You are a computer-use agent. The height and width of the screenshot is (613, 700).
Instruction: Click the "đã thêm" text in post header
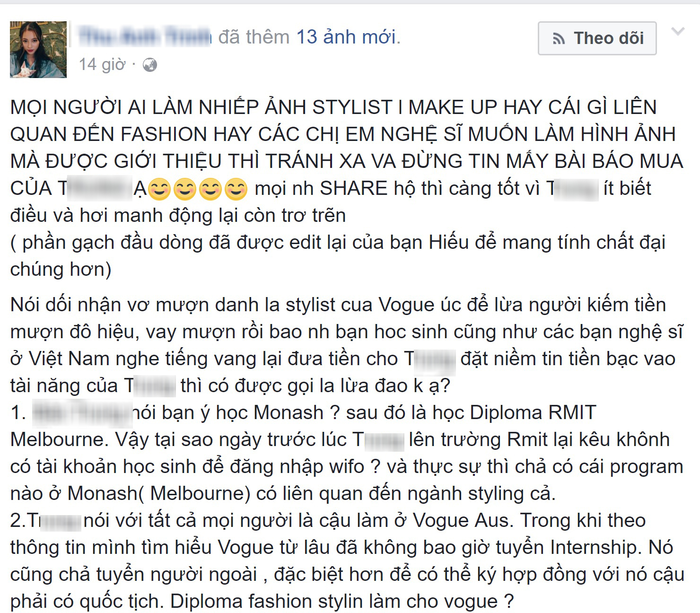(254, 37)
